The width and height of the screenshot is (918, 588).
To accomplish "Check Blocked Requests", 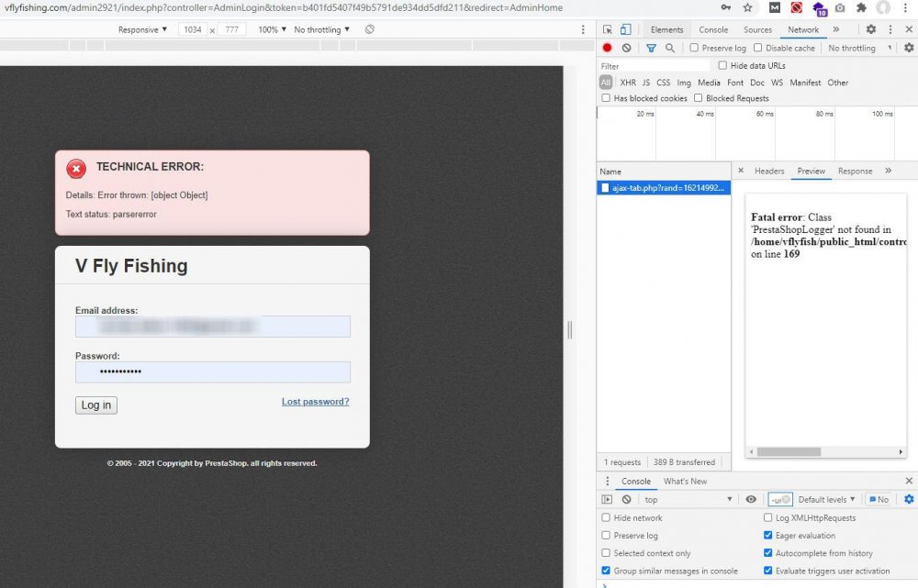I will [698, 98].
